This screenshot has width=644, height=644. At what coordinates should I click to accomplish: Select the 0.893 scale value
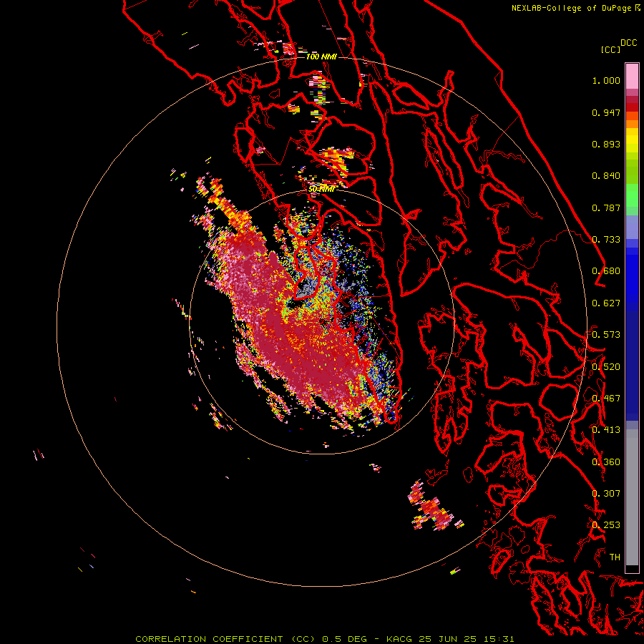coord(606,144)
